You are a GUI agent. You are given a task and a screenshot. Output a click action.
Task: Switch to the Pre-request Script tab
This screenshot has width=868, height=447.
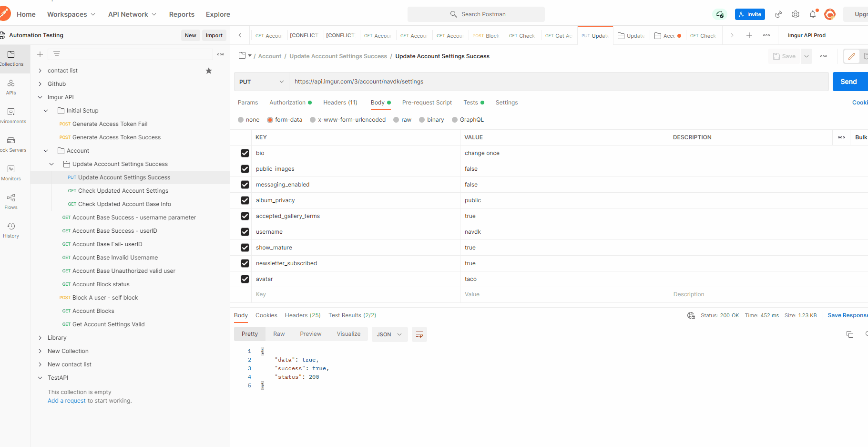(427, 103)
